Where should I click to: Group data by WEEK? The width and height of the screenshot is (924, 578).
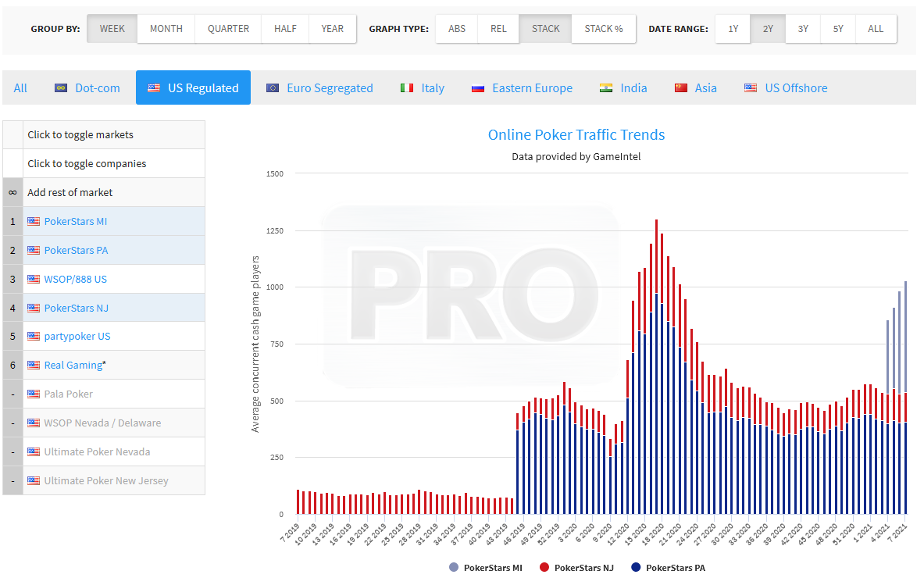112,29
